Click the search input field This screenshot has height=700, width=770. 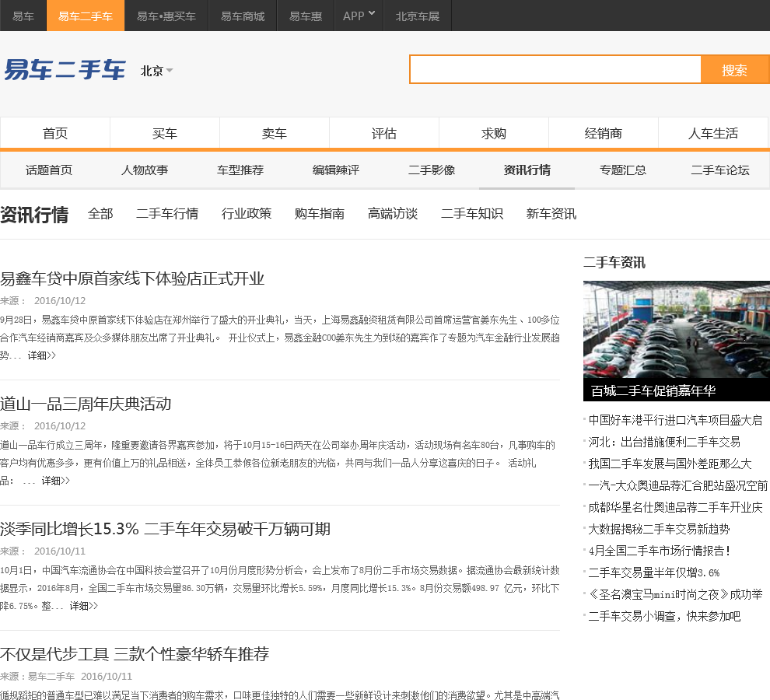pyautogui.click(x=555, y=69)
